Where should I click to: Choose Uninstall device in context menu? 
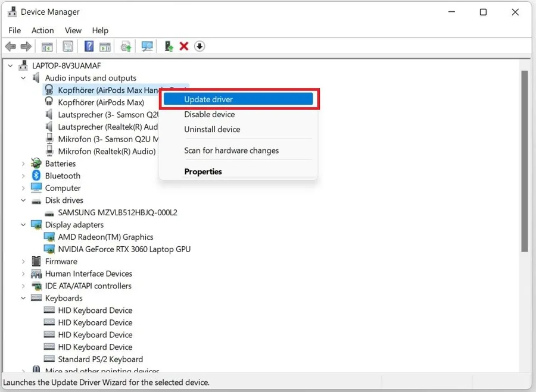click(238, 130)
